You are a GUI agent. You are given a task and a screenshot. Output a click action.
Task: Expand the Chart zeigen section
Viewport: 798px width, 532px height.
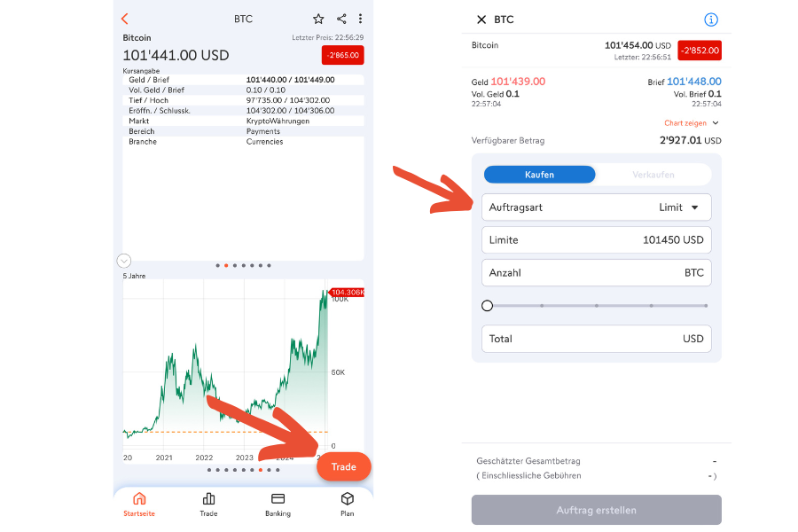[691, 122]
